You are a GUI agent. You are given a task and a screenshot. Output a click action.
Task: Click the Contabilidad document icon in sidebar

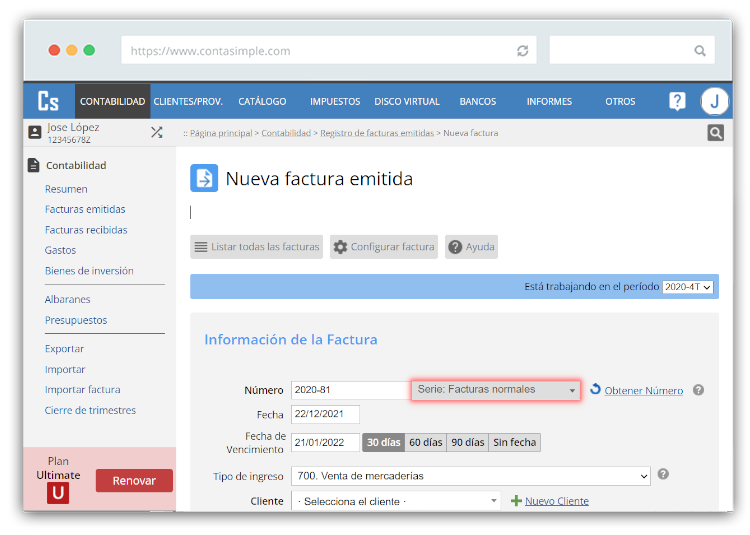pos(33,165)
